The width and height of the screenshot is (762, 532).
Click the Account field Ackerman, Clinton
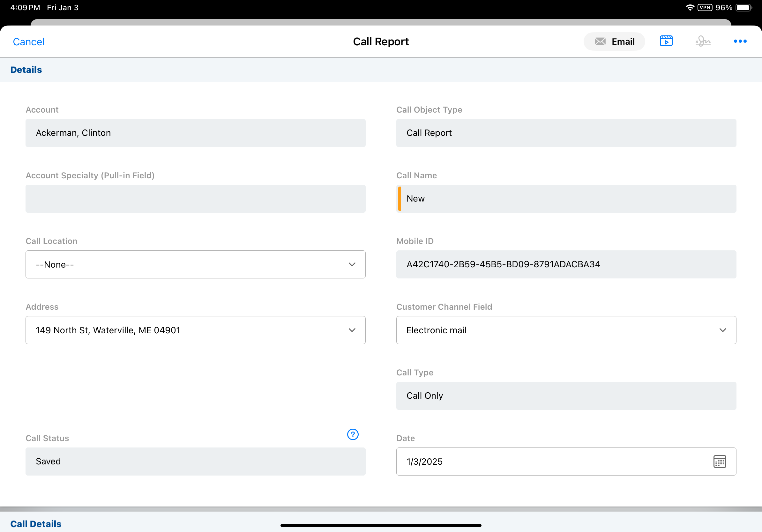click(196, 133)
